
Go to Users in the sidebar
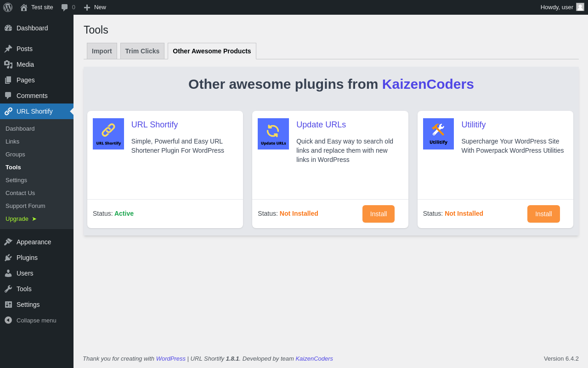point(25,273)
